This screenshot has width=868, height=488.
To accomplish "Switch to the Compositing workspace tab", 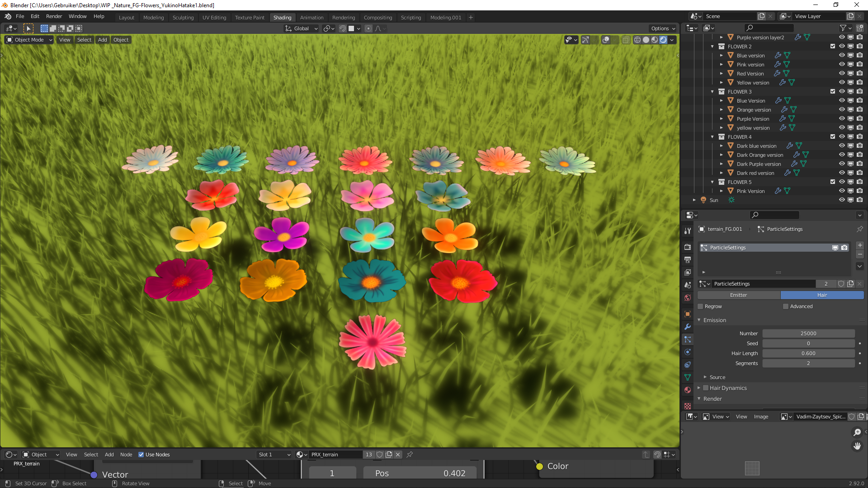I will coord(377,18).
